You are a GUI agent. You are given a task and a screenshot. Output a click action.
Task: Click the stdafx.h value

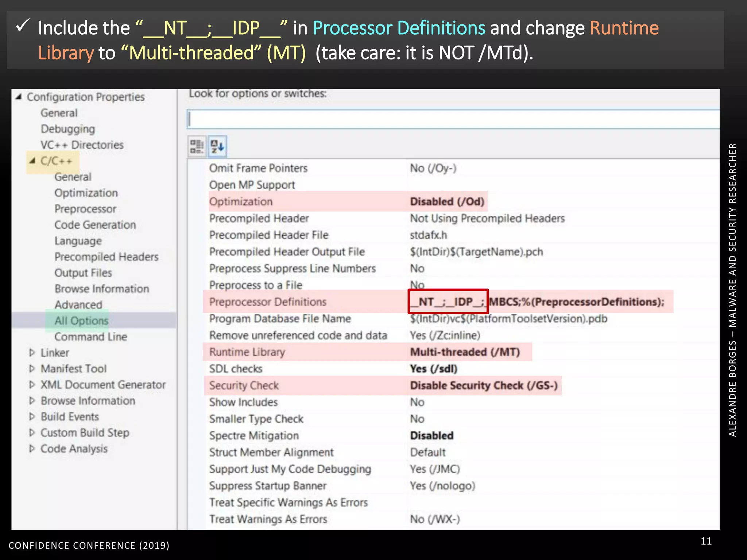coord(428,235)
